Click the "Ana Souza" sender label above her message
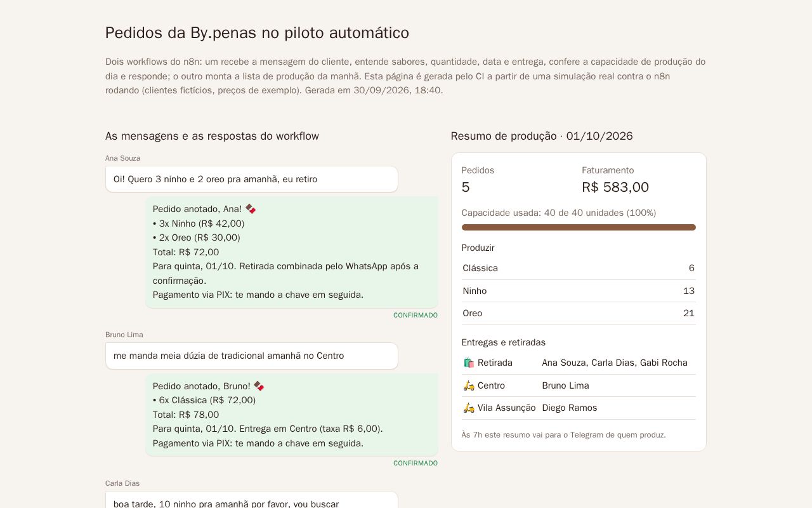This screenshot has width=812, height=508. tap(123, 158)
